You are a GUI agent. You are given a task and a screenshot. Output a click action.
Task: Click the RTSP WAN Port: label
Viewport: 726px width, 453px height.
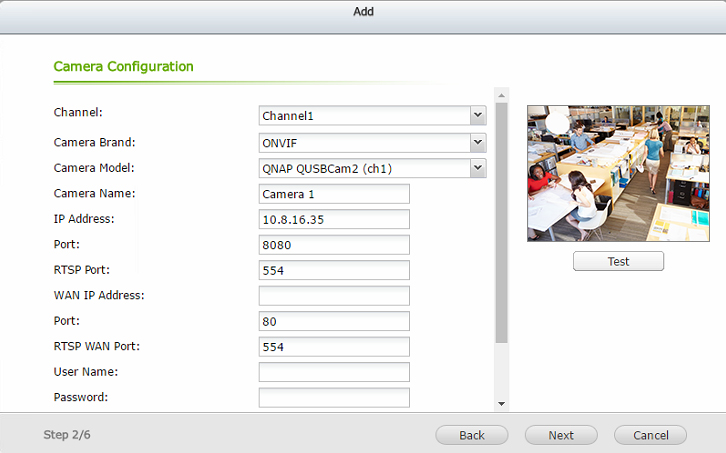click(97, 346)
